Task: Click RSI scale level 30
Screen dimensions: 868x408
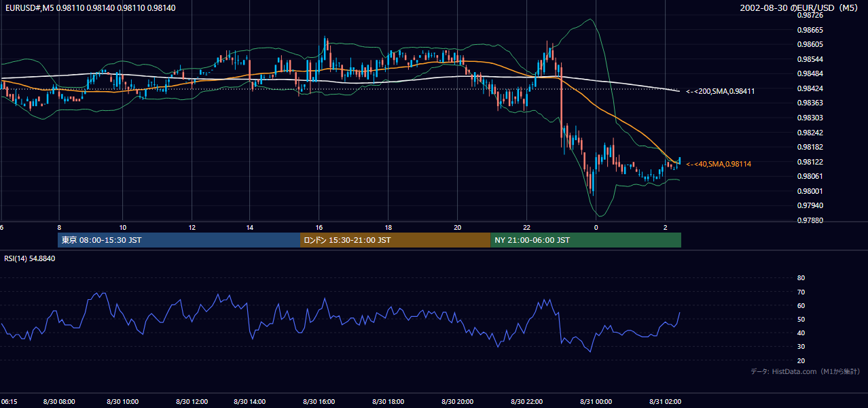Action: pos(801,346)
